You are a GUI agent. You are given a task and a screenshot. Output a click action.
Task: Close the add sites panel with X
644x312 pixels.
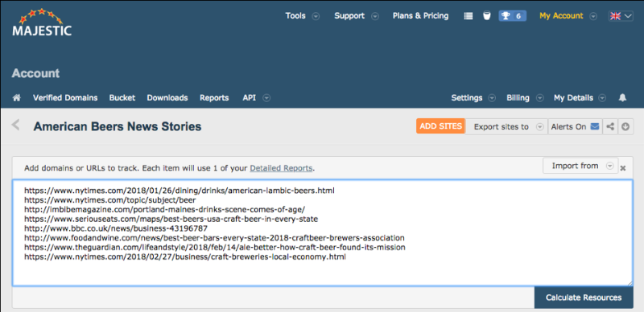623,167
